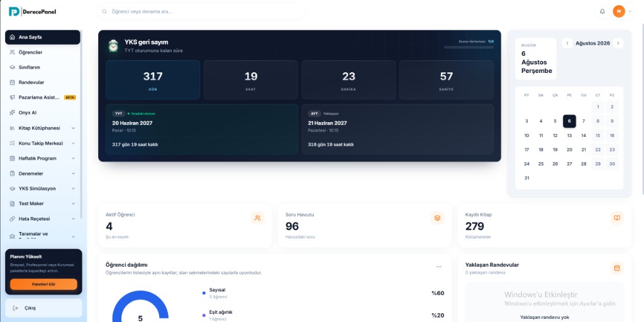Expand Kitap Kütüphanesi submenu chevron
Viewport: 644px width, 322px height.
tap(73, 128)
